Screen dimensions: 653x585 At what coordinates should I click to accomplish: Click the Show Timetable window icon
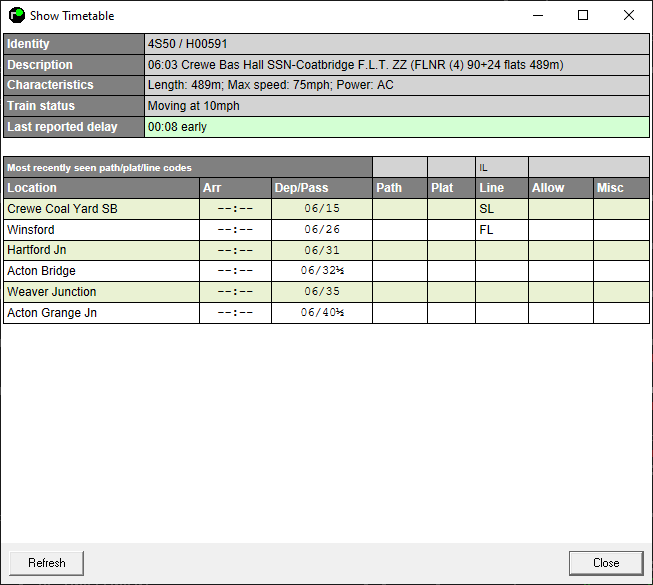(x=17, y=15)
